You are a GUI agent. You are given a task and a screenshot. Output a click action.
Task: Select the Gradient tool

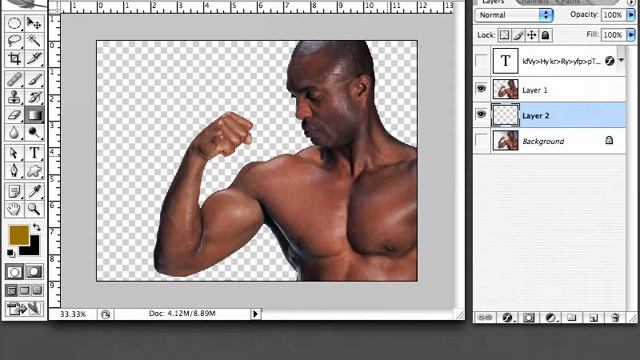click(x=34, y=115)
